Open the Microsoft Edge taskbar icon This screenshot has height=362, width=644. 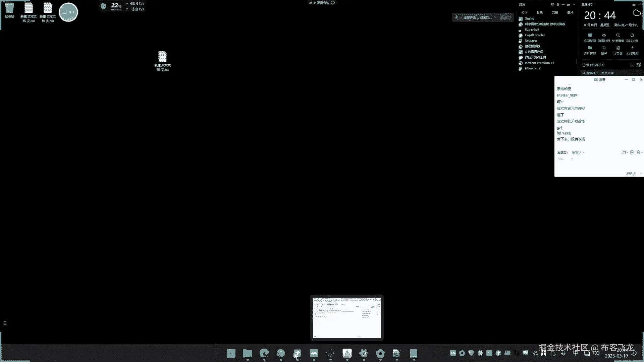pos(264,353)
